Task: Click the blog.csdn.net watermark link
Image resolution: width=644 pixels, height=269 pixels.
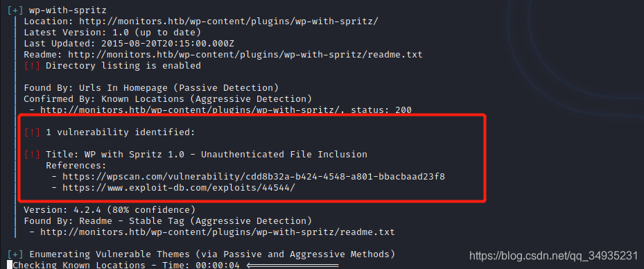Action: click(x=553, y=257)
